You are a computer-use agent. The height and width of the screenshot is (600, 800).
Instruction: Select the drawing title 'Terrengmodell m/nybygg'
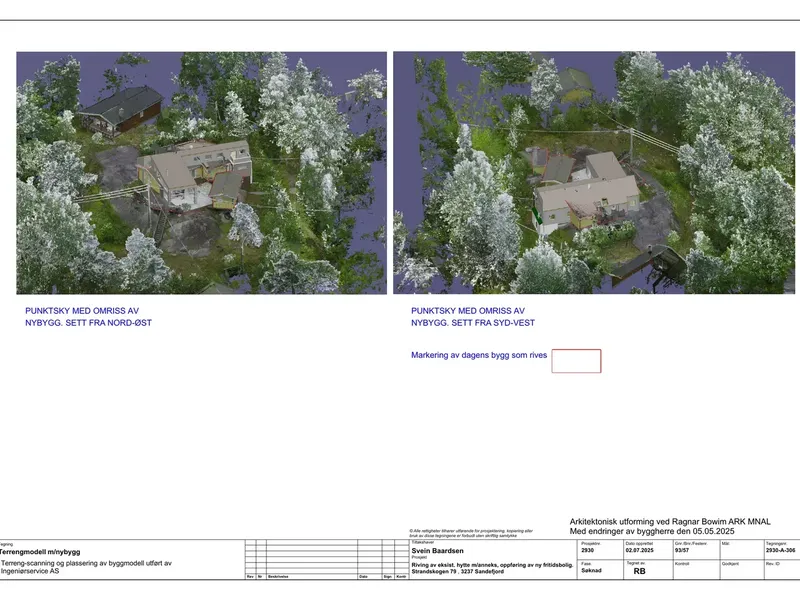point(40,552)
